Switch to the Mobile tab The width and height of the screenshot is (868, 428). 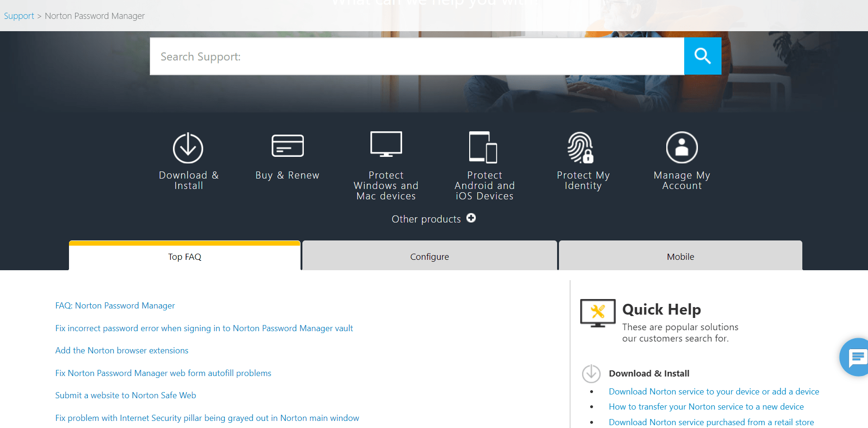tap(680, 257)
